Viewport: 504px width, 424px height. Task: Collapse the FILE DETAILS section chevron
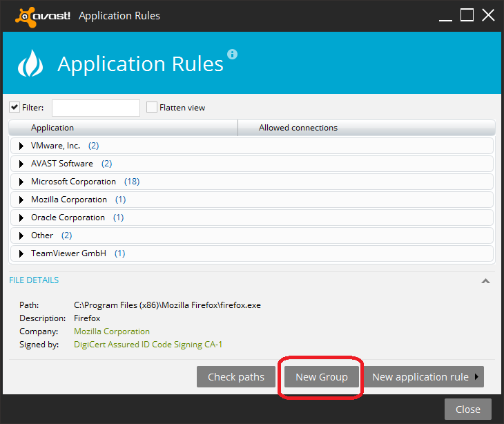485,281
